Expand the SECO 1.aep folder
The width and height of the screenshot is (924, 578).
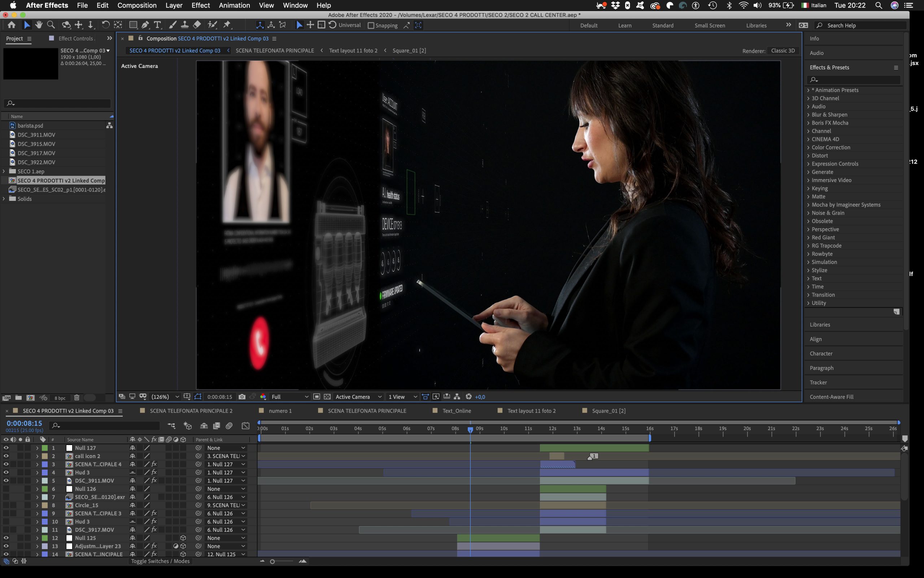point(4,171)
